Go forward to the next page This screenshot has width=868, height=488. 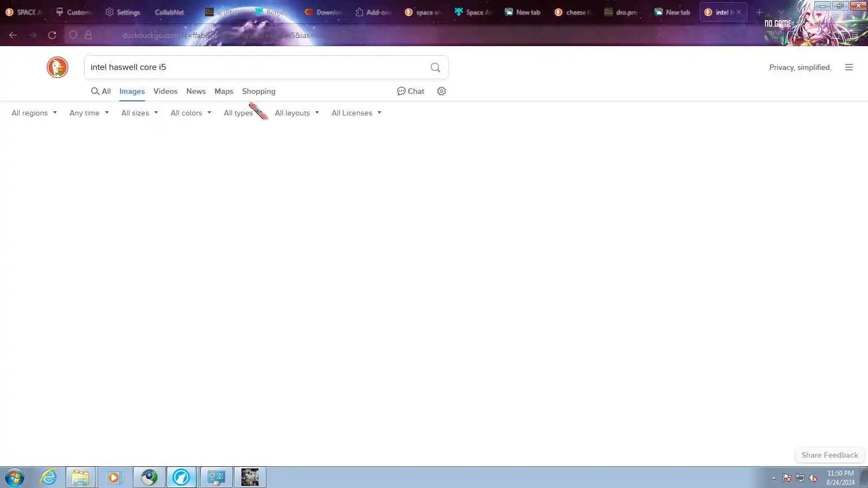(33, 35)
